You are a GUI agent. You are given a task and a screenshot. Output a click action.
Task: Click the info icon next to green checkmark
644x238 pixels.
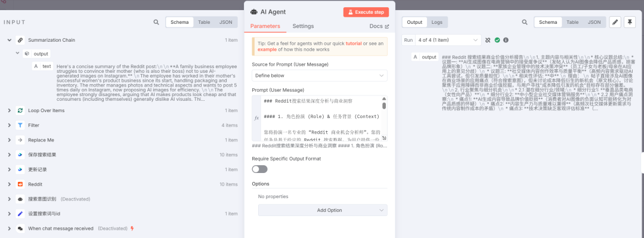tap(506, 41)
